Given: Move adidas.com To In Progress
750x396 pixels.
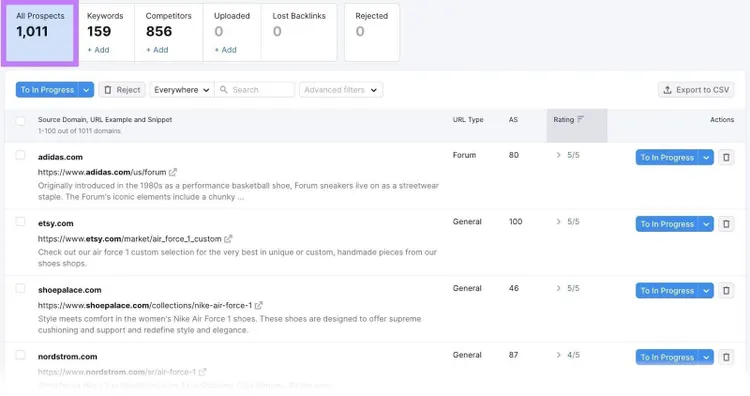Looking at the screenshot, I should (x=667, y=157).
